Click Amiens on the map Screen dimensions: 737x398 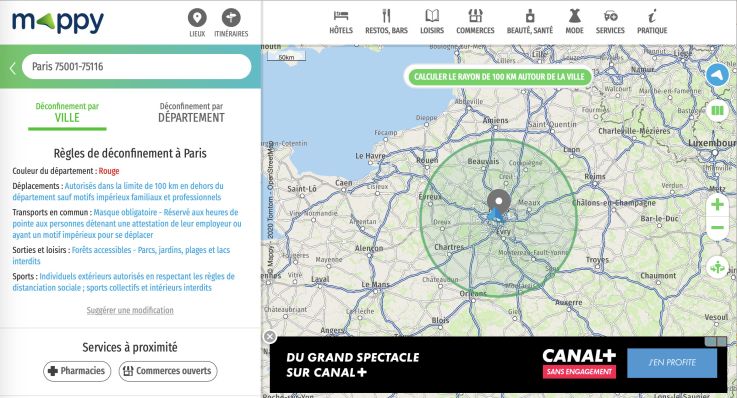(495, 120)
